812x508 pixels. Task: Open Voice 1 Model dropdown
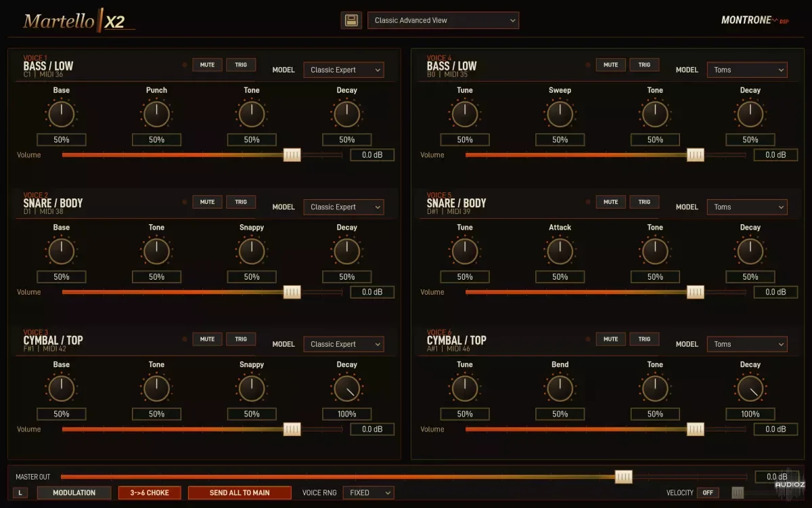click(344, 70)
